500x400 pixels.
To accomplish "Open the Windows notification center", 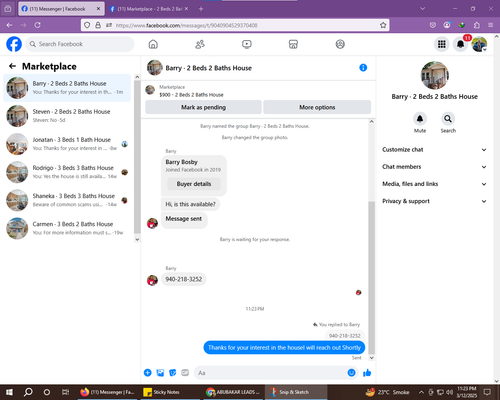I will pyautogui.click(x=487, y=392).
